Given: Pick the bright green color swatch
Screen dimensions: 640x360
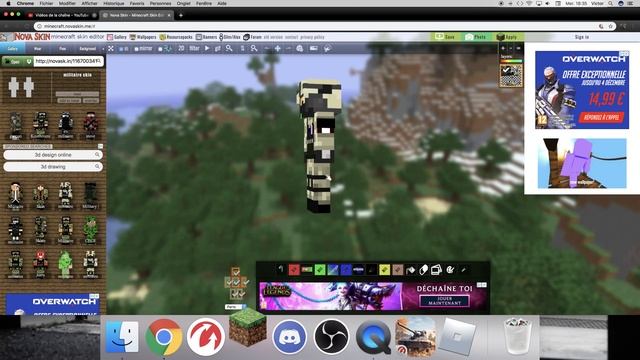Looking at the screenshot, I should click(320, 269).
